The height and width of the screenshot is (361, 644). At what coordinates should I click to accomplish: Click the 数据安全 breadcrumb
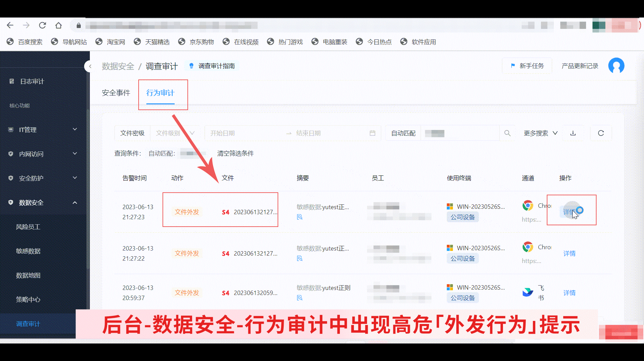click(118, 66)
